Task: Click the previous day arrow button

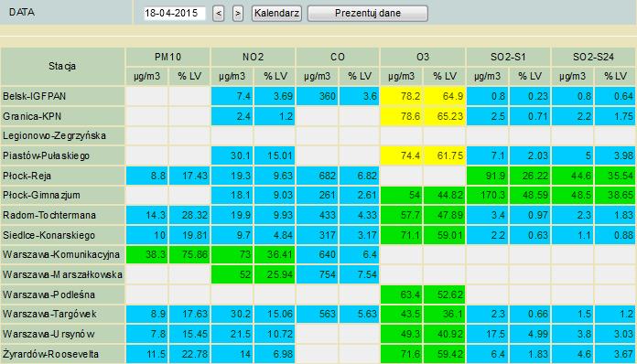Action: click(x=218, y=14)
